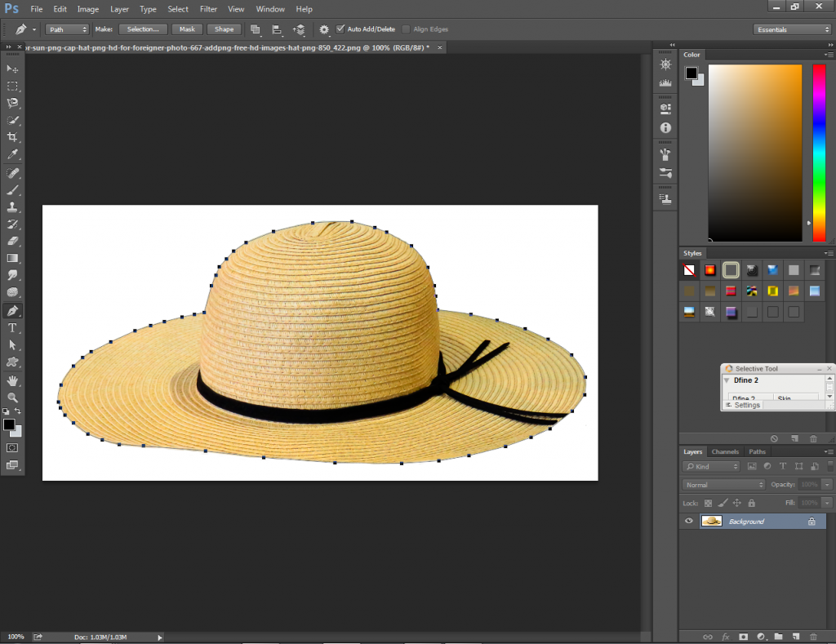This screenshot has height=644, width=836.
Task: Click the Quick Mask mode icon
Action: coord(12,448)
